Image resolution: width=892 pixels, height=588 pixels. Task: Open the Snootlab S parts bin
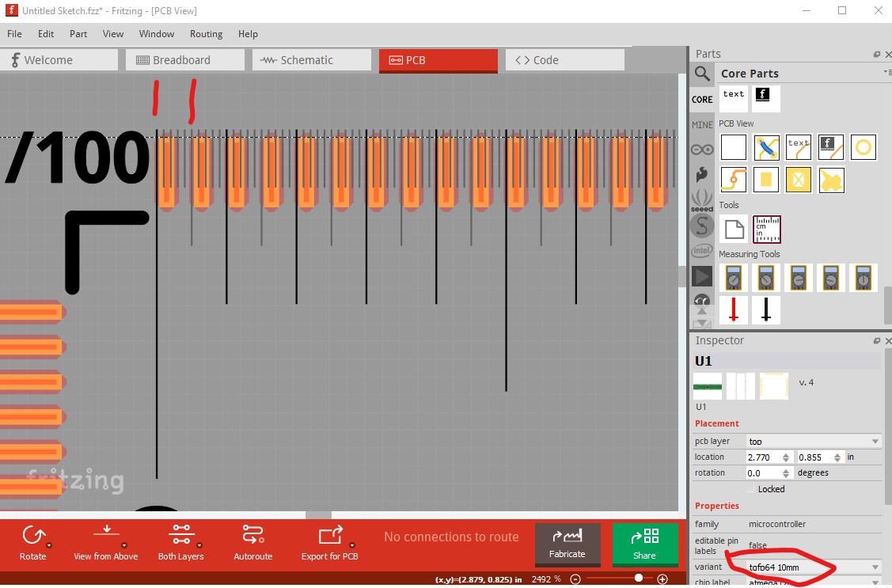click(702, 226)
